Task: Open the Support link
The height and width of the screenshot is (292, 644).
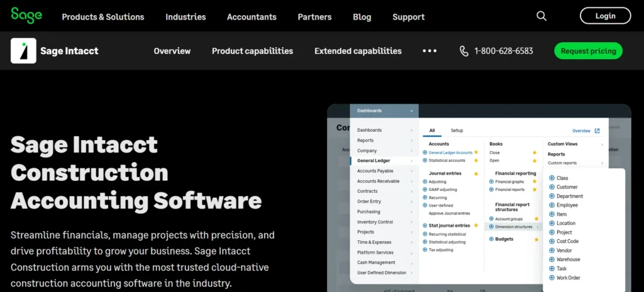Action: click(x=409, y=17)
